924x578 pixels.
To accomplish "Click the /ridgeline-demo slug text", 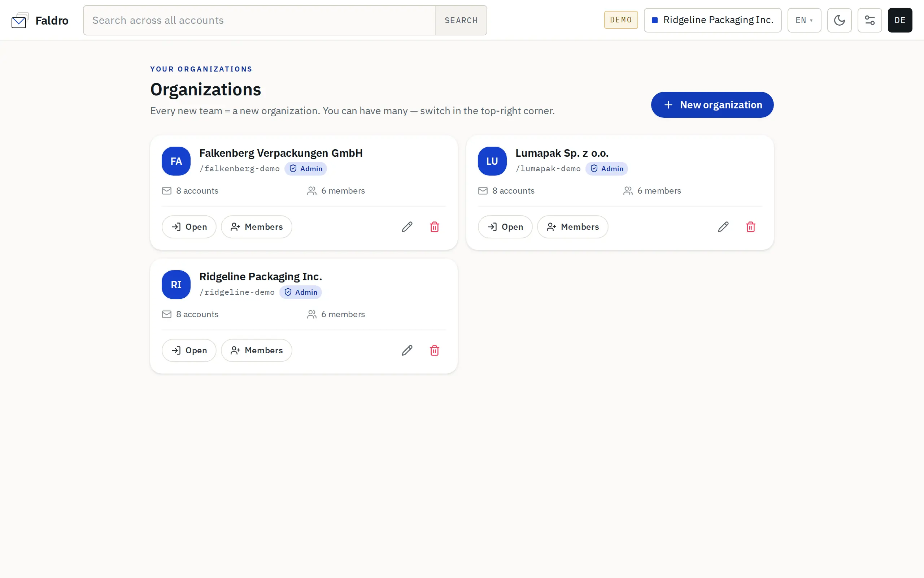I will tap(237, 292).
